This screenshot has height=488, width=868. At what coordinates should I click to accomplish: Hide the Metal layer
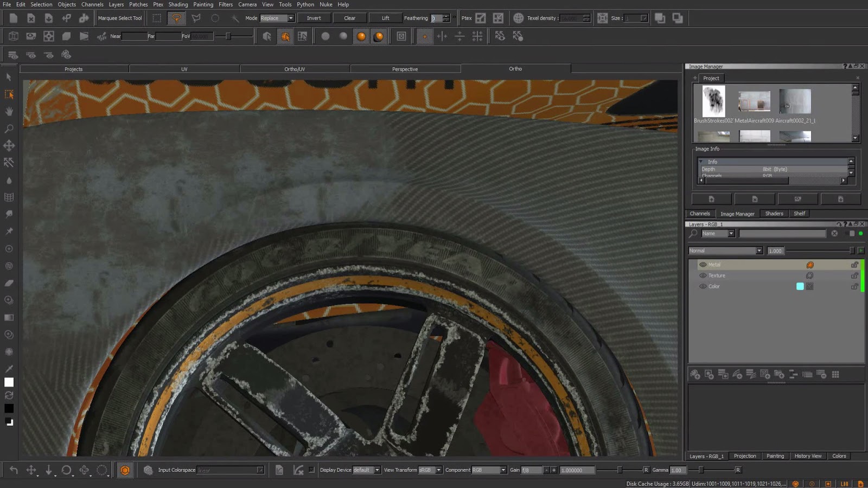pyautogui.click(x=703, y=265)
